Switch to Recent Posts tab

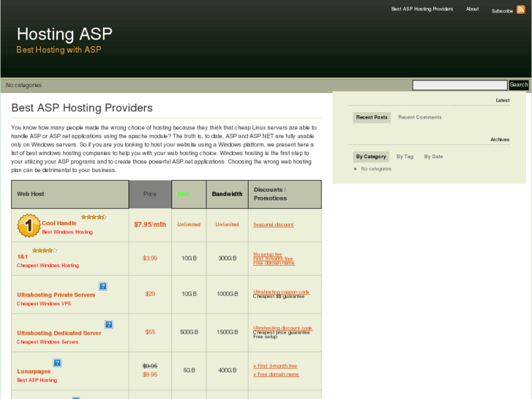point(372,117)
